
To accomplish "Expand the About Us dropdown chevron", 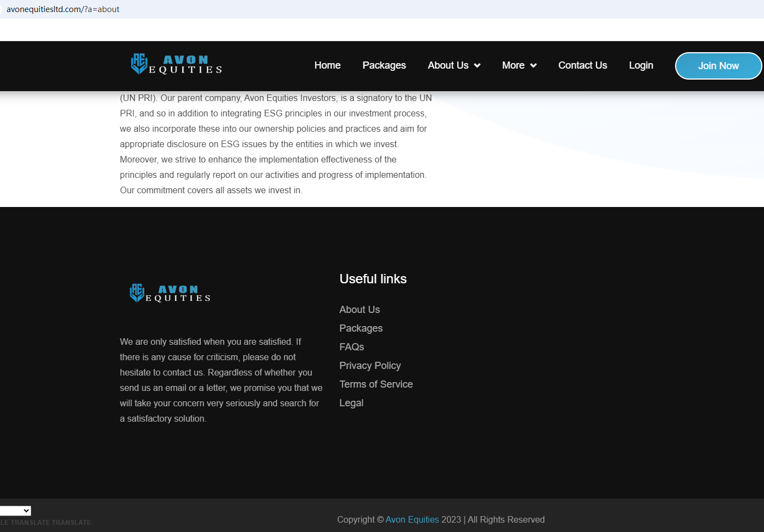I will [x=477, y=66].
